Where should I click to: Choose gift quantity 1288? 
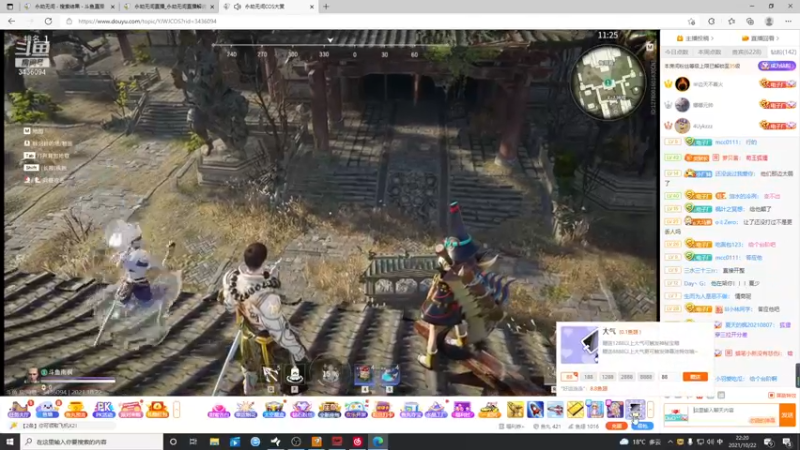pos(607,377)
